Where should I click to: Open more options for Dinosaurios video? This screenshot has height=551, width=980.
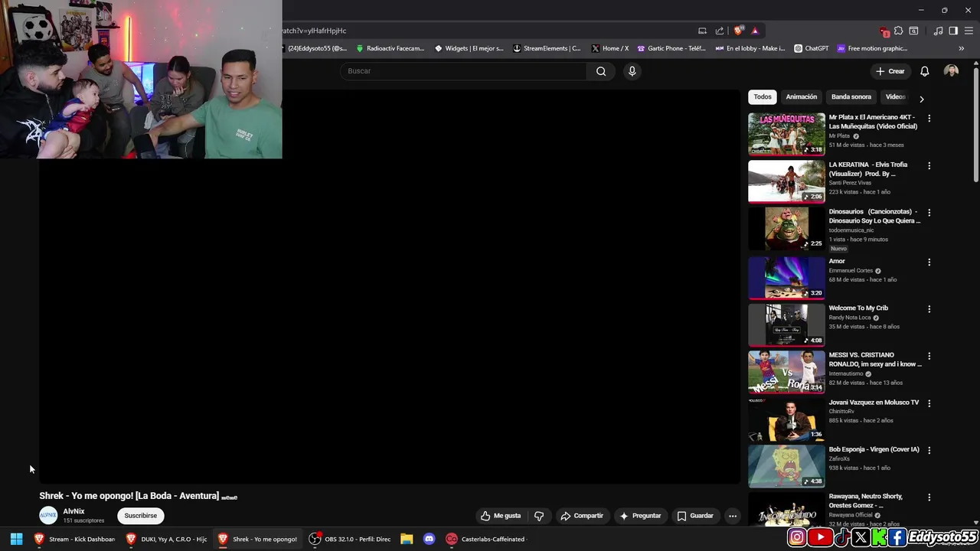pyautogui.click(x=929, y=213)
